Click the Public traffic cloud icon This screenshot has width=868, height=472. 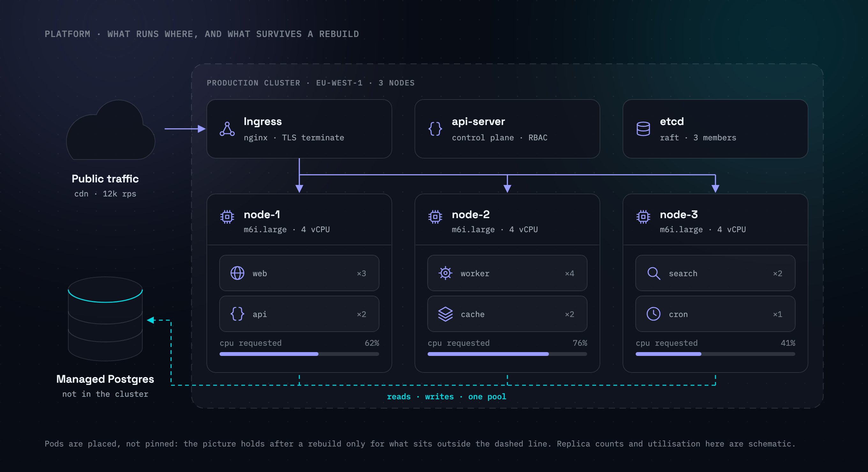[x=110, y=129]
